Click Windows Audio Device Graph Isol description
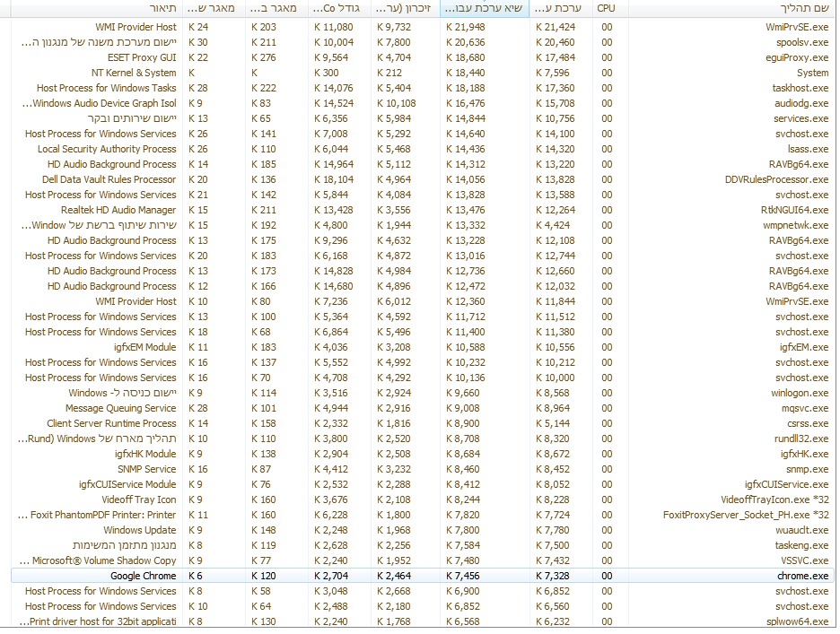840x634 pixels. (99, 103)
